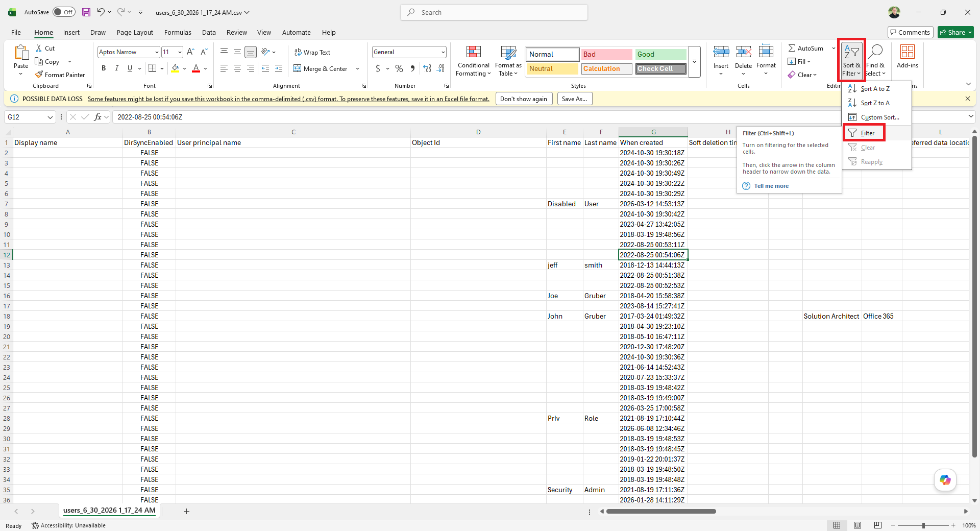Click the Merge & Center icon
The image size is (980, 531).
297,68
